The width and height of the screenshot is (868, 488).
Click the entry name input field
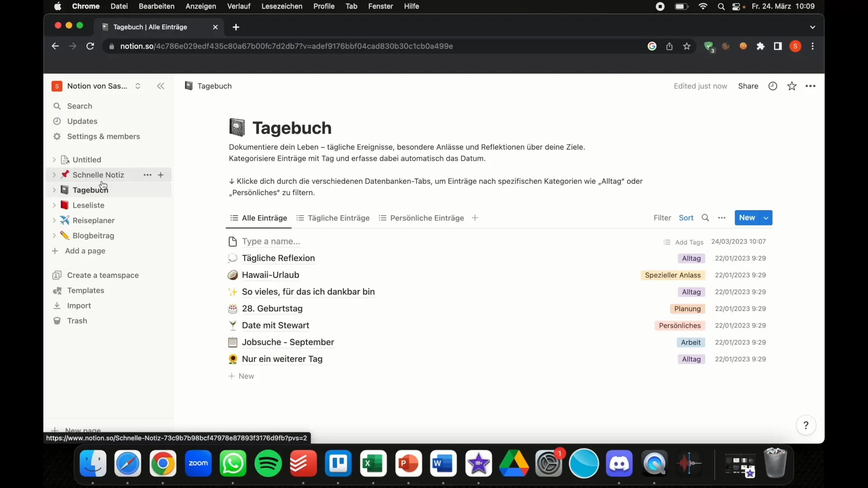271,241
